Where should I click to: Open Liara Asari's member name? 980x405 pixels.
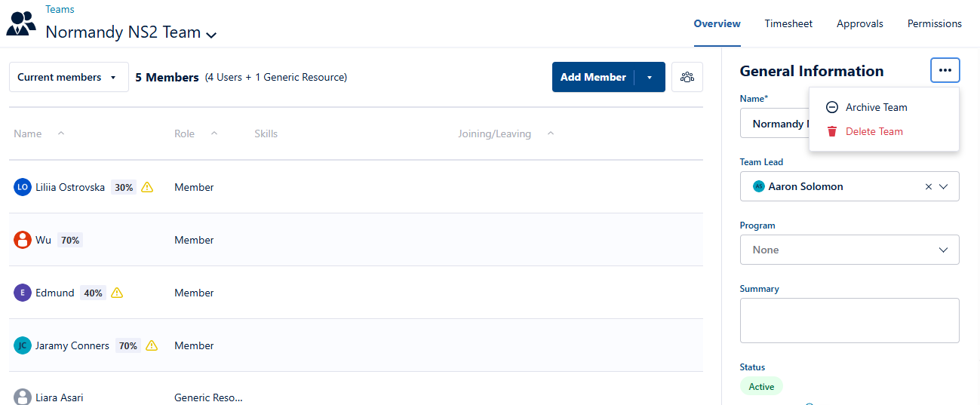point(60,397)
